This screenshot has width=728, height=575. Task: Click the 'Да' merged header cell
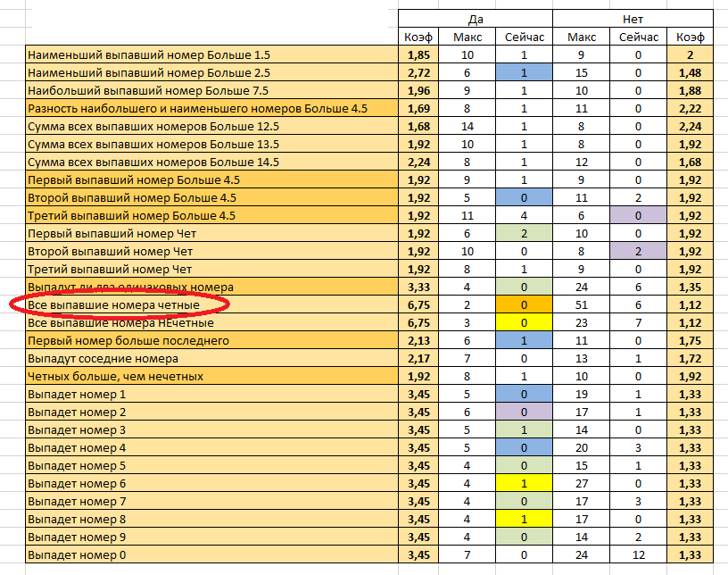(x=476, y=19)
